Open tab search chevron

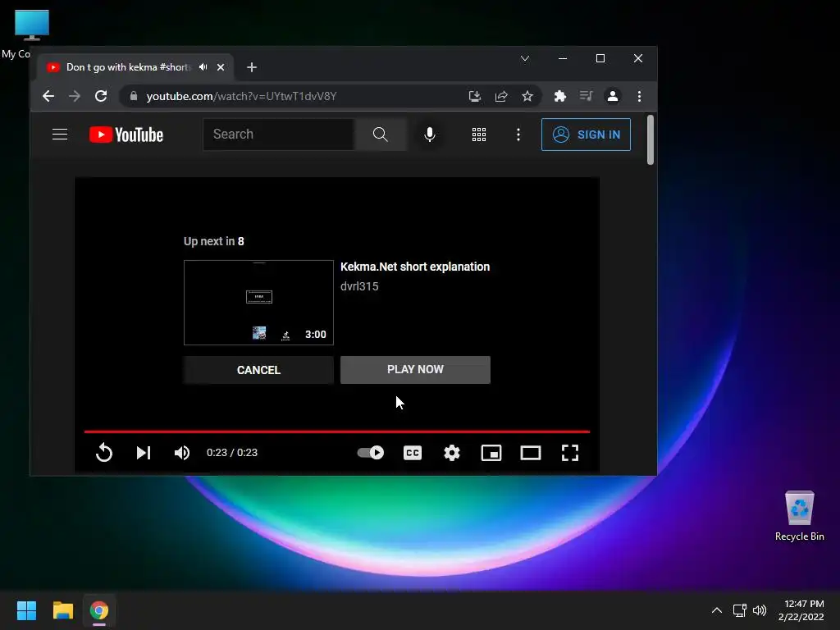525,58
